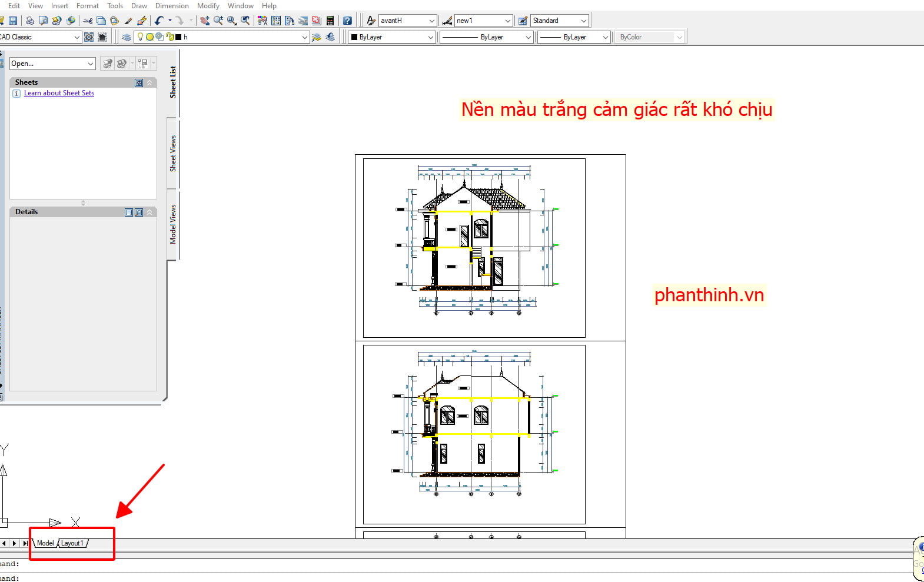Open the QuickCalc calculator icon
Viewport: 924px width, 582px height.
(330, 21)
